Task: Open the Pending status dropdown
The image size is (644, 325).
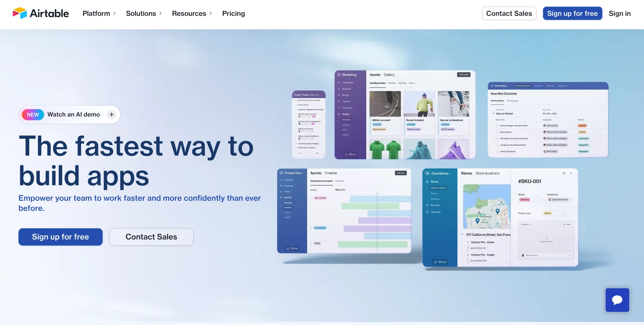Action: (x=531, y=200)
